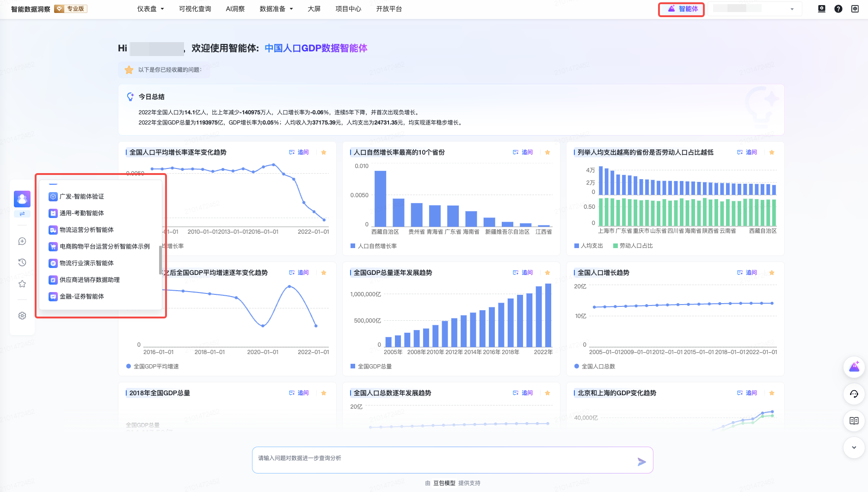Click the agent avatar icon in sidebar

22,199
